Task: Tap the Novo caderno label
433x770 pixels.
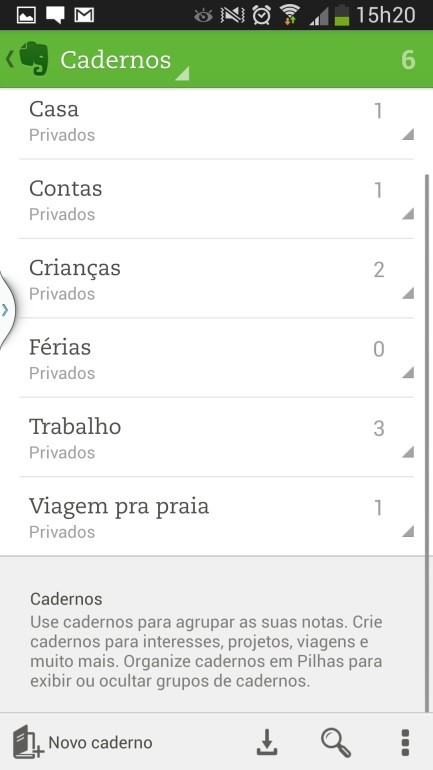Action: (x=100, y=742)
